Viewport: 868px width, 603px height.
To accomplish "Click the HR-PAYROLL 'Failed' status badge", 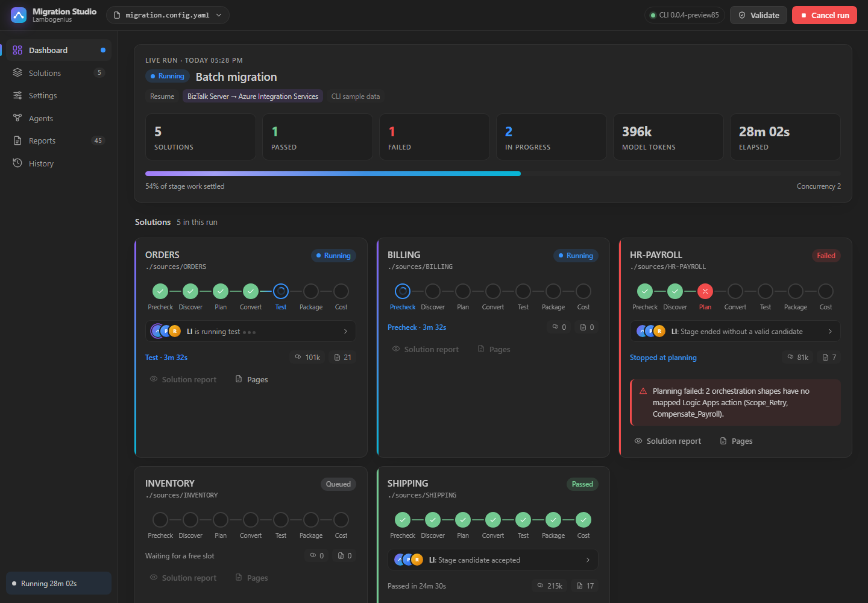I will [x=826, y=256].
